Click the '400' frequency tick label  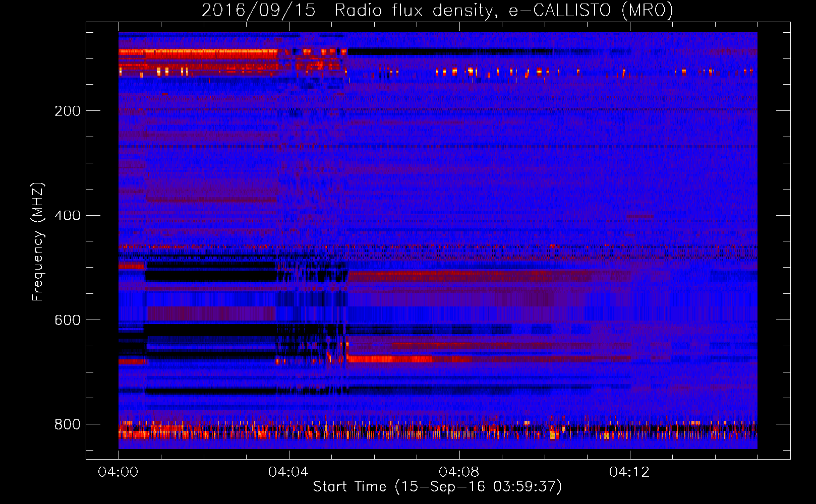[x=68, y=216]
